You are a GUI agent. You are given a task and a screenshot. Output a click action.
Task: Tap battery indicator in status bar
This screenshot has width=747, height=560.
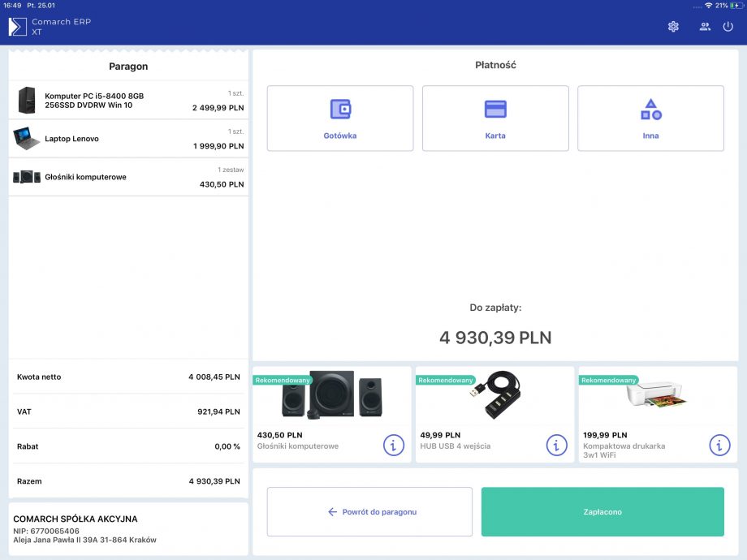tap(736, 5)
